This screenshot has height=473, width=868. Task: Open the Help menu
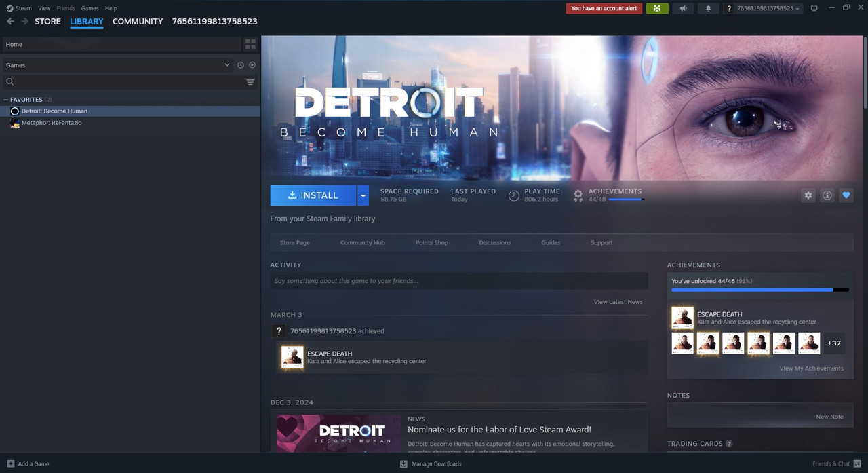111,8
